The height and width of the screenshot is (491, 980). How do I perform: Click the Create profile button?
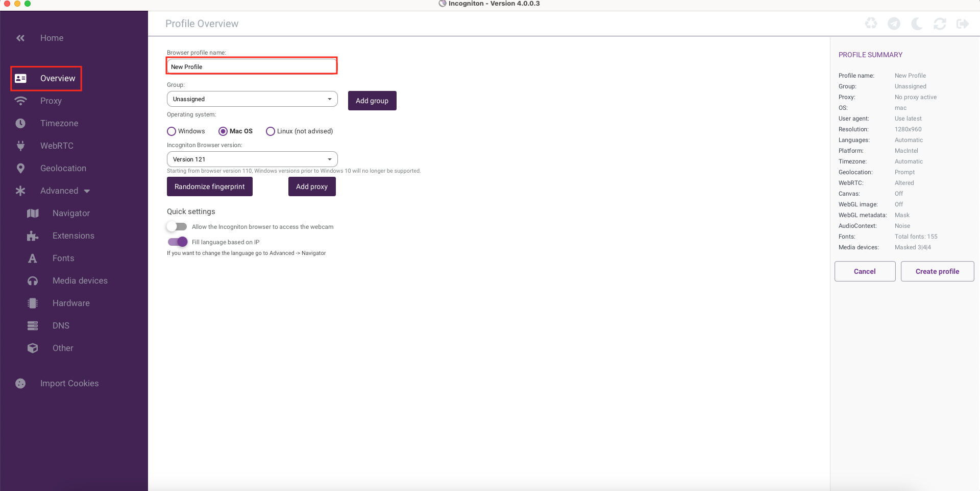(x=937, y=271)
